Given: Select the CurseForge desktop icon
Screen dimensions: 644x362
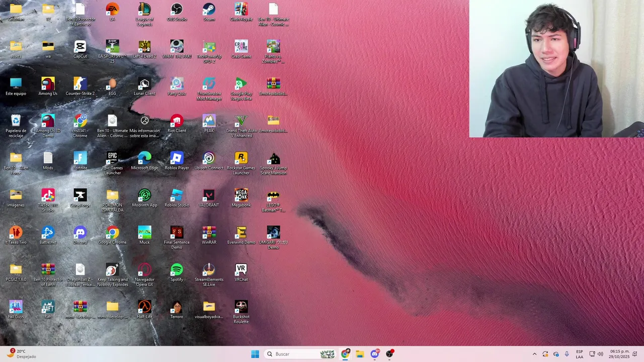Looking at the screenshot, I should [x=80, y=198].
